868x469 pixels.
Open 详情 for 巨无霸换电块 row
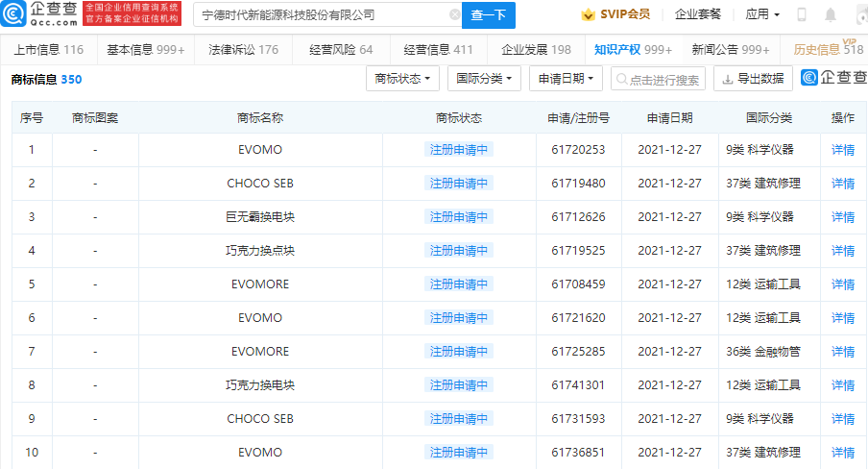[842, 217]
